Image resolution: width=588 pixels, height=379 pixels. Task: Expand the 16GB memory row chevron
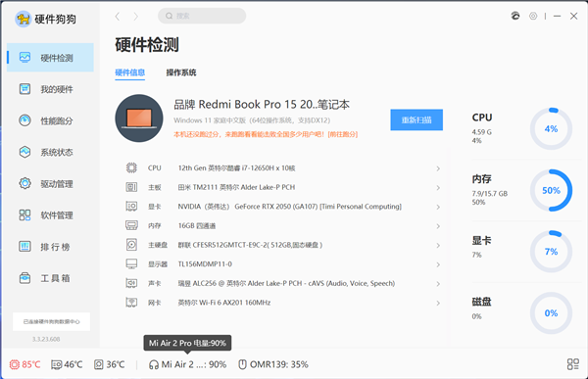[x=438, y=226]
